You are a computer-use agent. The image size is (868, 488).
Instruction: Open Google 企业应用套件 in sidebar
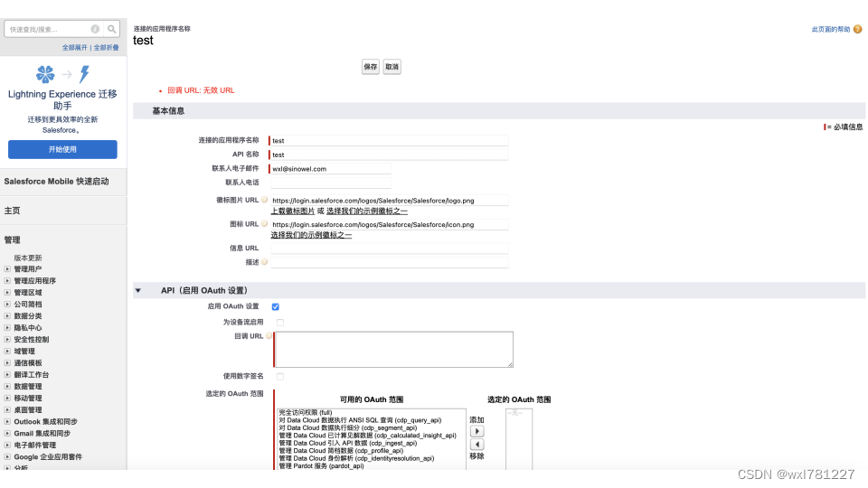(x=48, y=457)
